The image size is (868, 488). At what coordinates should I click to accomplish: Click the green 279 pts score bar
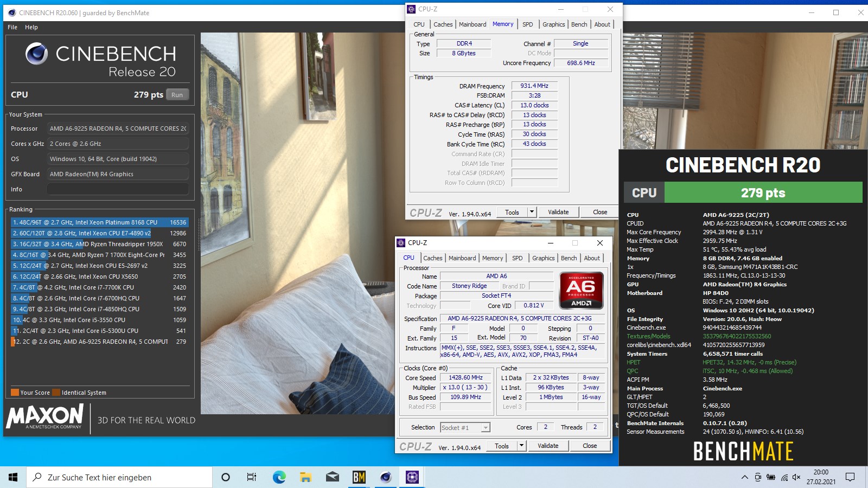(x=763, y=192)
